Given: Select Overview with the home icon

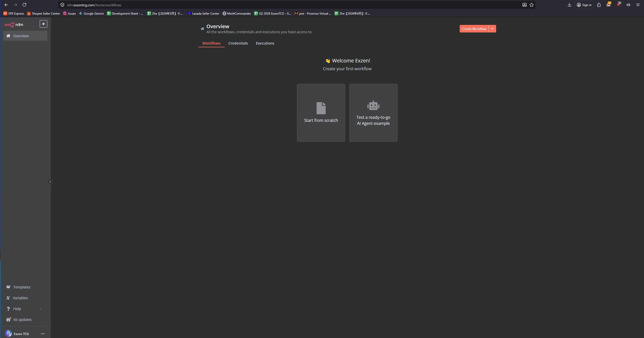Looking at the screenshot, I should click(x=21, y=36).
